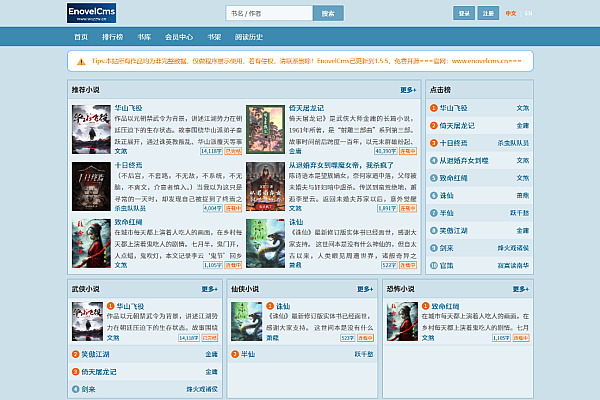Open 诛仙 in the 点击榜 list
The width and height of the screenshot is (600, 400).
[x=447, y=196]
